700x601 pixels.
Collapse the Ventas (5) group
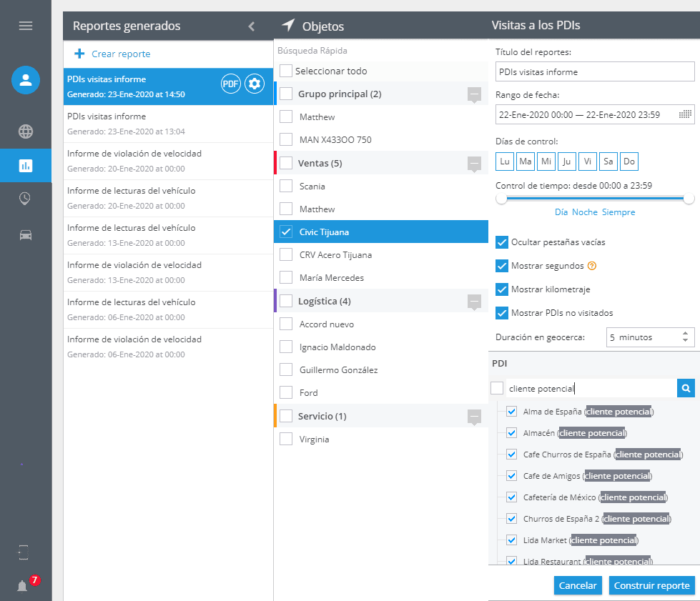[474, 164]
